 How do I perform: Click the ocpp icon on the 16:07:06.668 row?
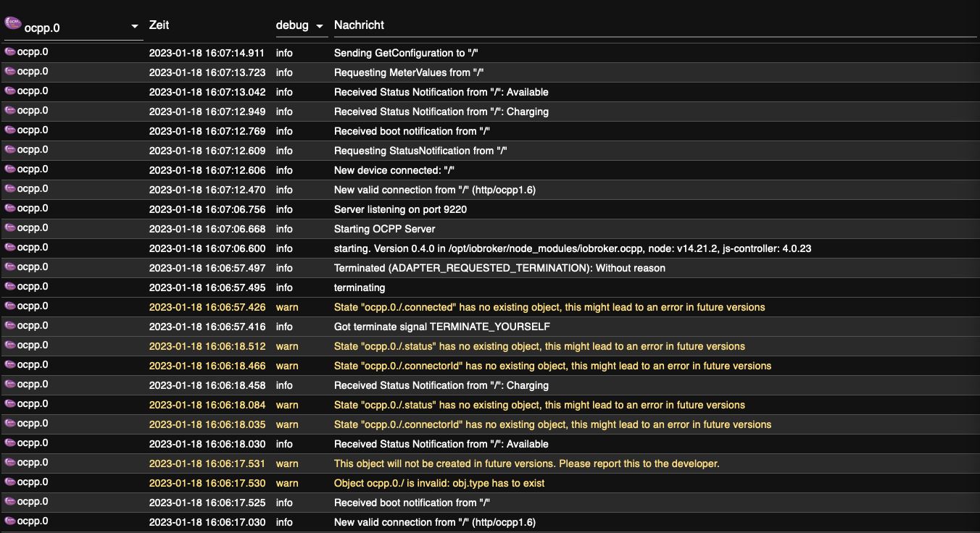(10, 228)
